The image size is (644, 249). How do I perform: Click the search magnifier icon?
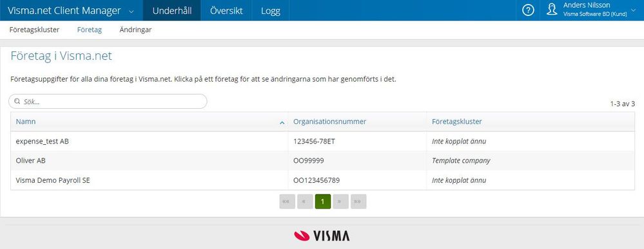point(17,101)
